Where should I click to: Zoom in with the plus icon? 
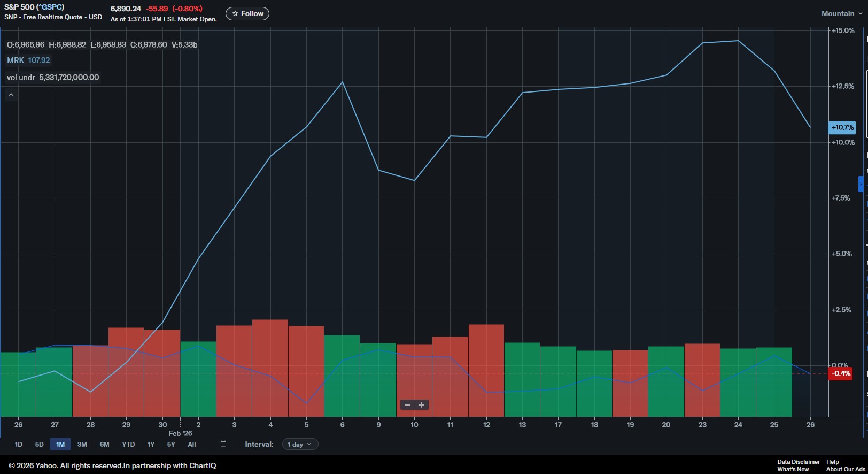tap(421, 405)
